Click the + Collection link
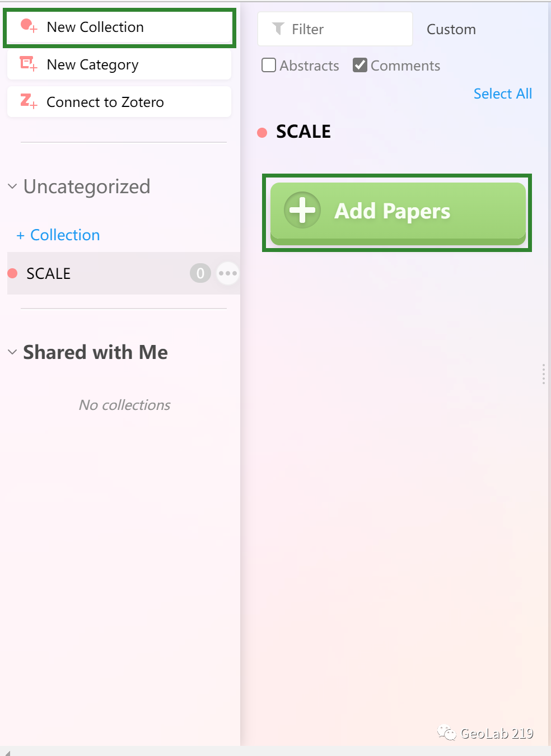Image resolution: width=551 pixels, height=756 pixels. pyautogui.click(x=58, y=235)
